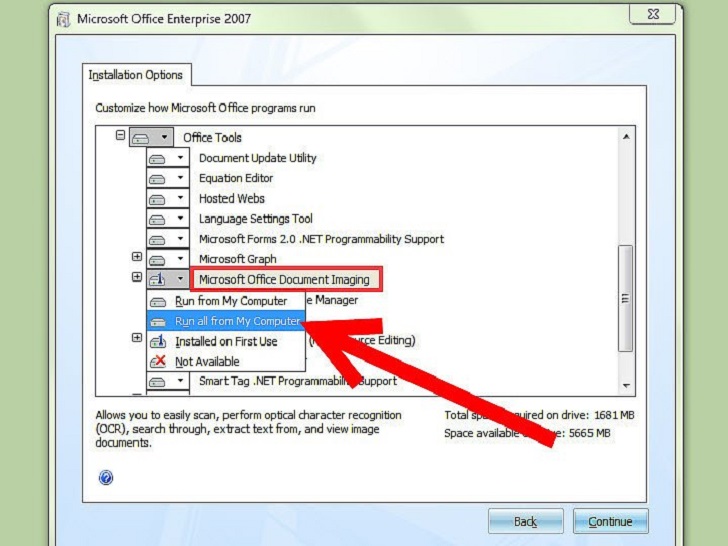This screenshot has height=546, width=728.
Task: Click the 'Total space required' 1681 MB text
Action: point(539,415)
